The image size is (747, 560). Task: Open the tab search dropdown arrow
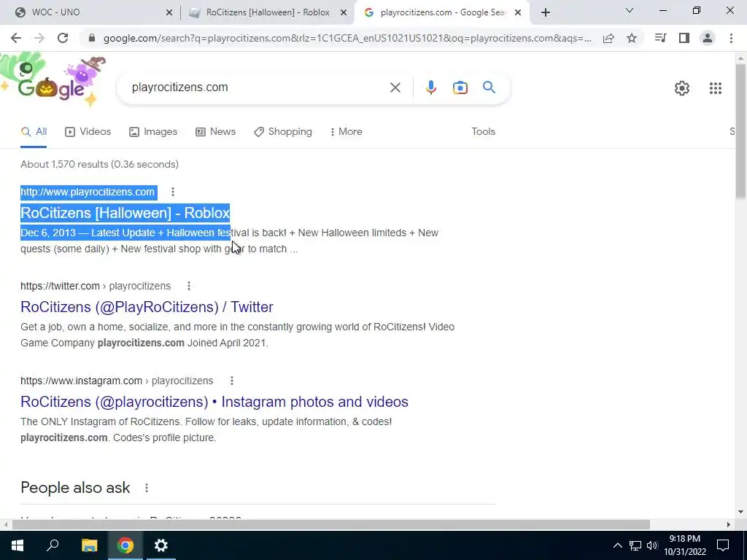pos(630,10)
